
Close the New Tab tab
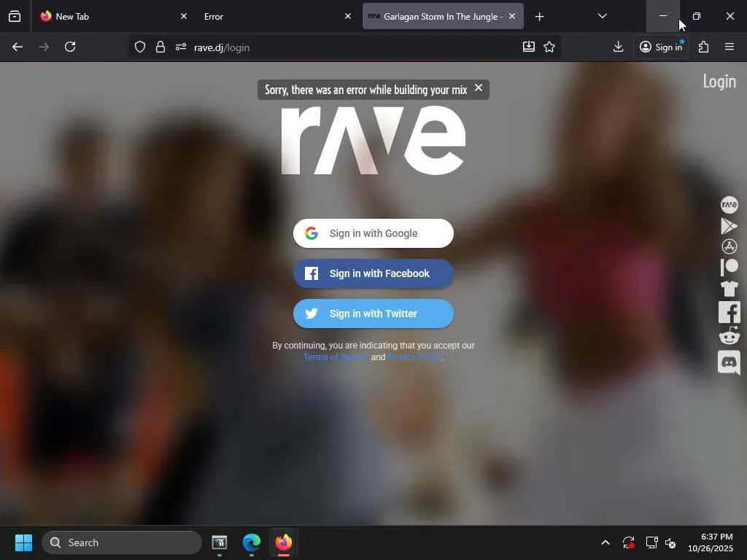coord(184,16)
